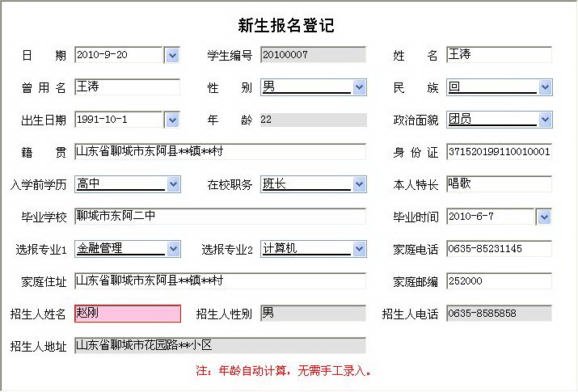Focus the 毕业学校 text field
The image size is (578, 392).
[x=220, y=217]
